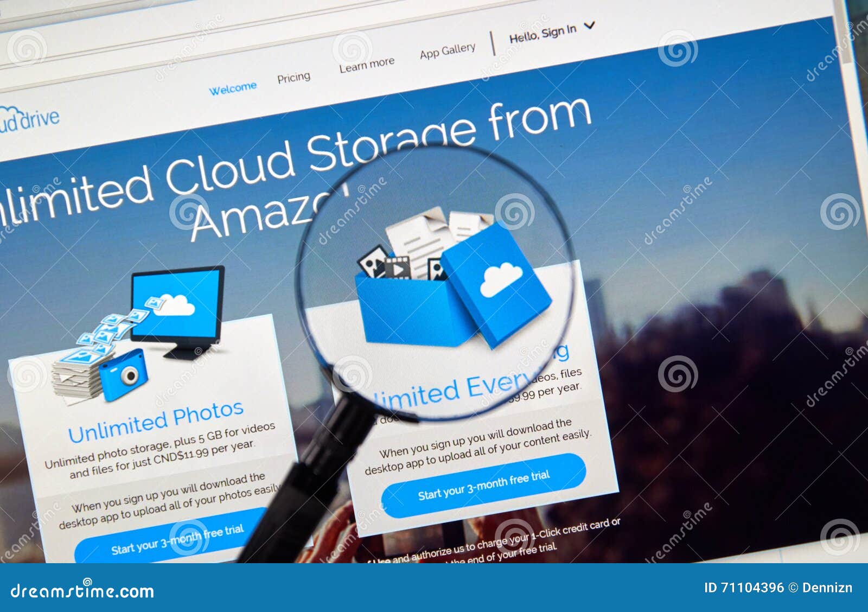Click the Cloud Drive logo
The height and width of the screenshot is (612, 868).
(x=29, y=120)
